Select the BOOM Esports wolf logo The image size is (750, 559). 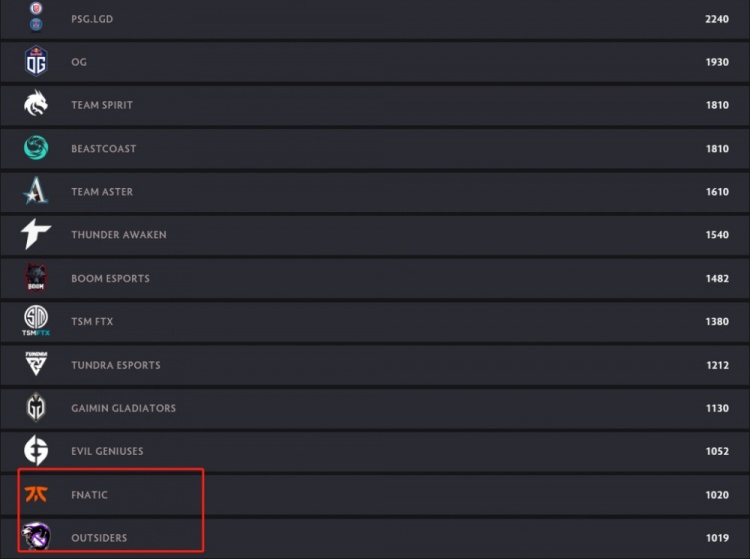[x=36, y=277]
